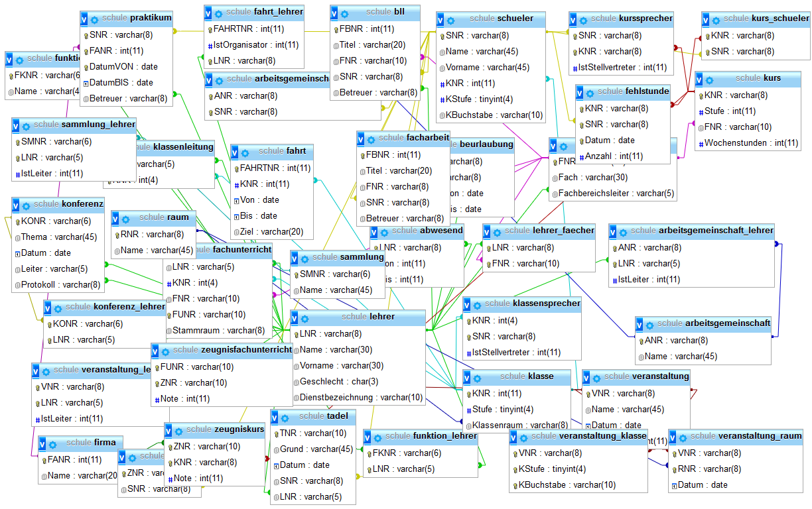Toggle the V button on sammlung table
Viewport: 812px width, 509px height.
(x=295, y=258)
